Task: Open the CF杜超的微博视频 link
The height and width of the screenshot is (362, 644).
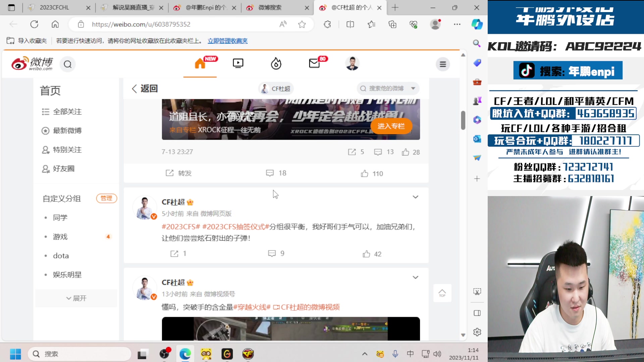Action: click(x=307, y=307)
